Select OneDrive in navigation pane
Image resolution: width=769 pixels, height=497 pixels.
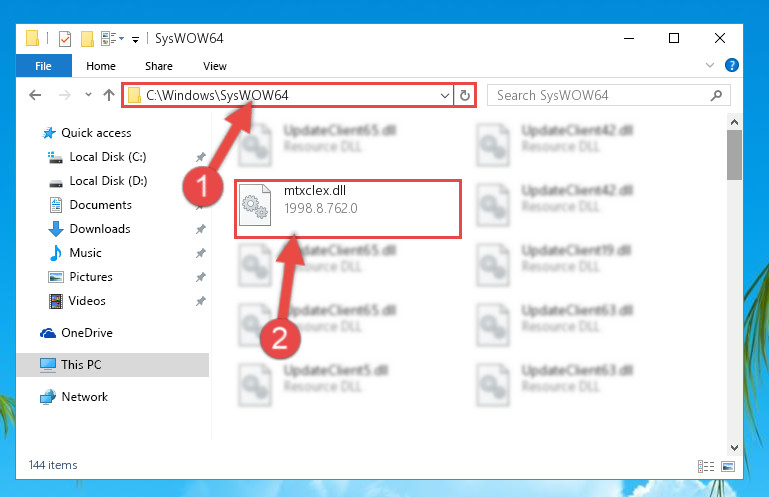(x=87, y=333)
